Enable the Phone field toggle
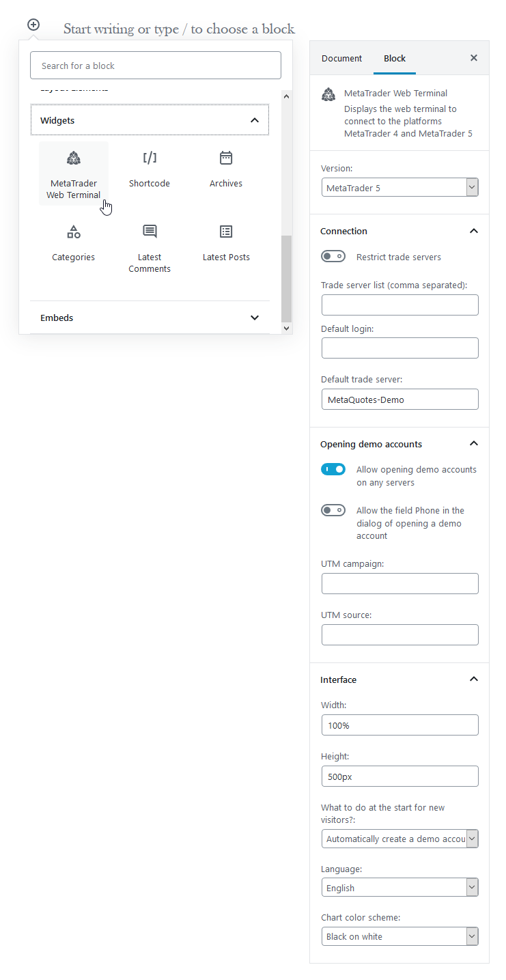Viewport: 506px width, 980px height. point(333,511)
